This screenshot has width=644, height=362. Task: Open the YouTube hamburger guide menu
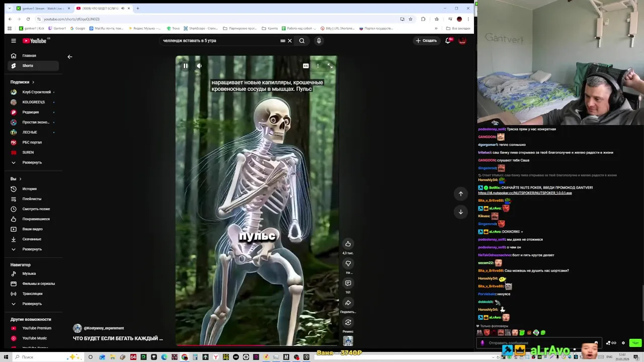[14, 41]
